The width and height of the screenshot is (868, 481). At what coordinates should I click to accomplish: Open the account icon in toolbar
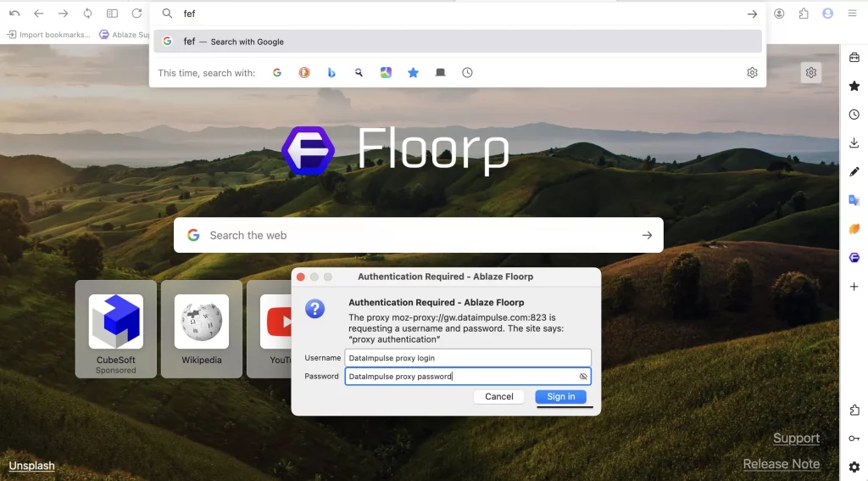coord(779,14)
